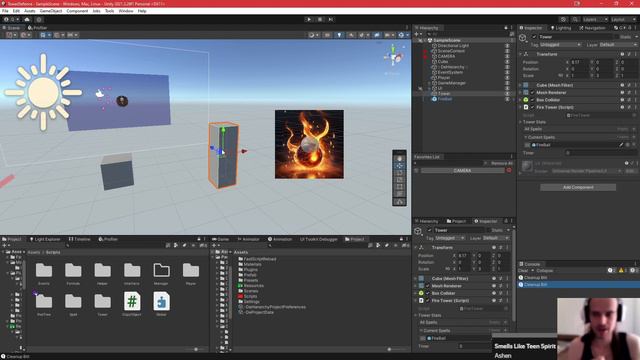This screenshot has height=360, width=640.
Task: Expand the Cube (Mesh Filter) component in right Inspector
Action: [x=520, y=85]
